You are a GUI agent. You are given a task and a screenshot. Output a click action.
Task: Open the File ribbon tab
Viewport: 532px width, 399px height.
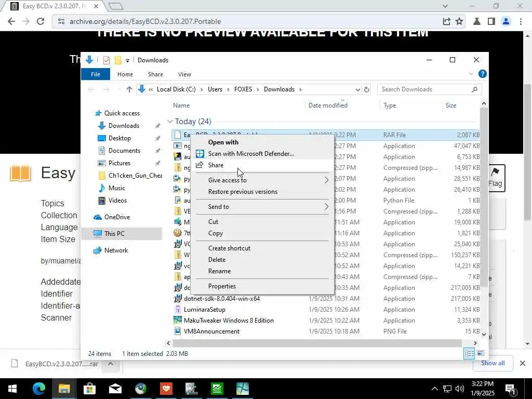[96, 74]
